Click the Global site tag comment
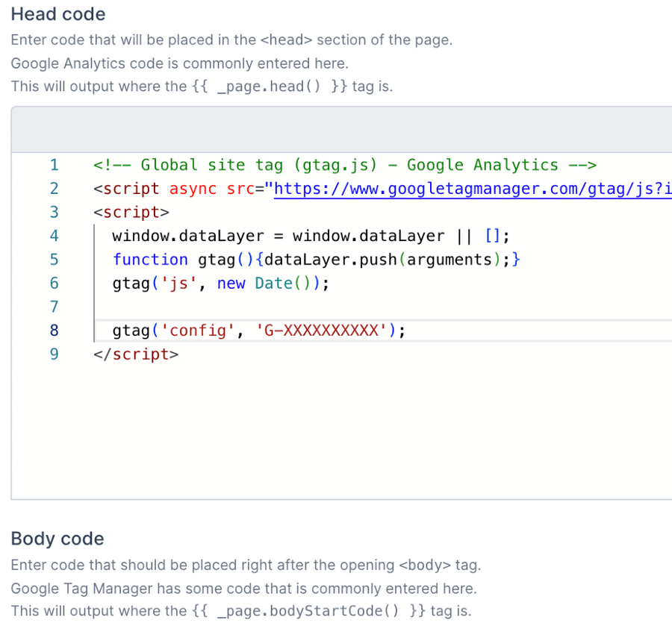The width and height of the screenshot is (672, 623). 343,165
